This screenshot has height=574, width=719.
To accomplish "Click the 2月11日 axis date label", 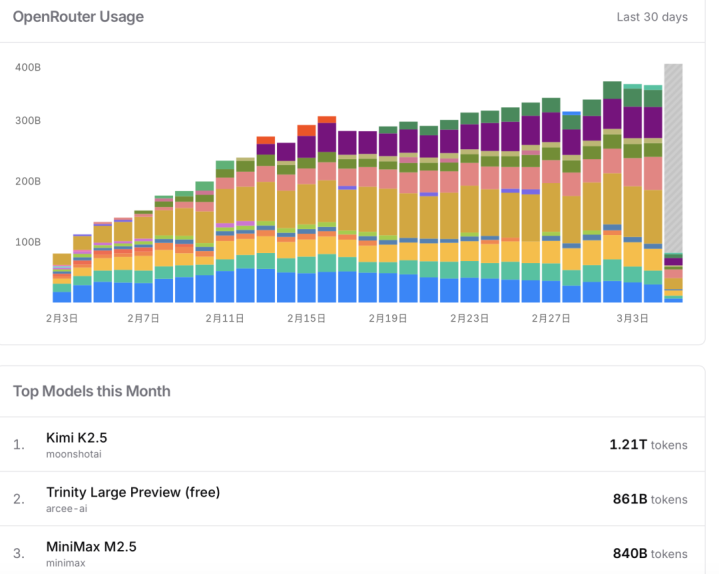I will (225, 318).
